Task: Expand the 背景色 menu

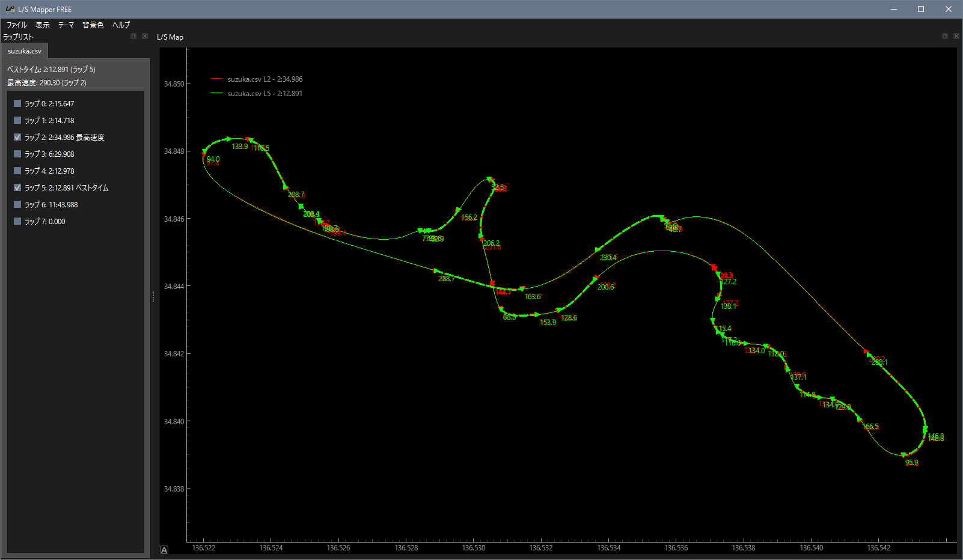Action: [x=93, y=25]
